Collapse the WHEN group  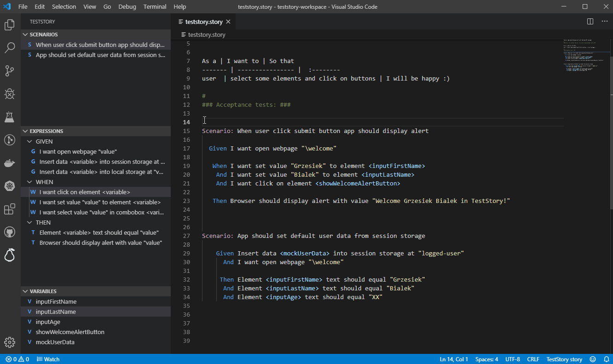coord(96,182)
